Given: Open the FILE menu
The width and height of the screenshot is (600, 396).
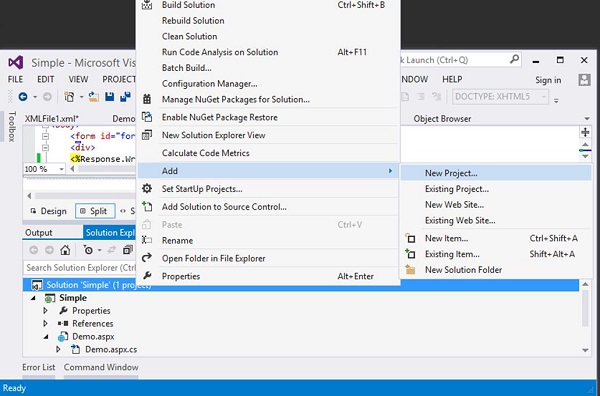Looking at the screenshot, I should (x=15, y=79).
